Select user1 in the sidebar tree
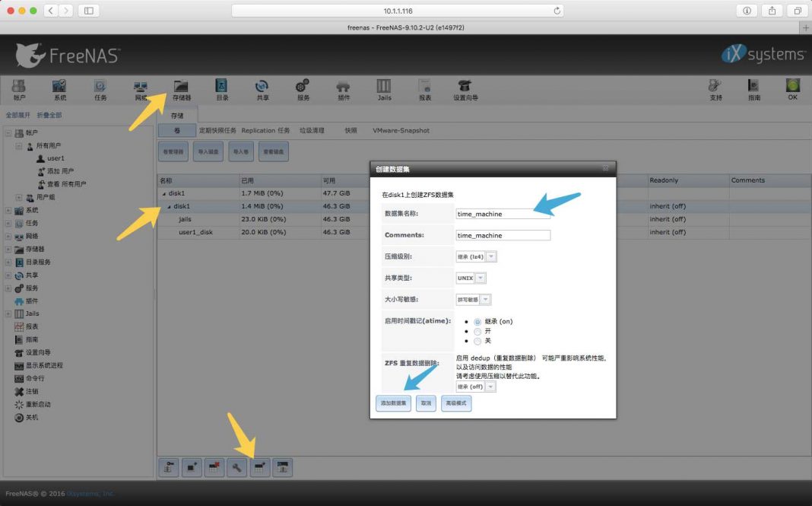 [x=56, y=158]
